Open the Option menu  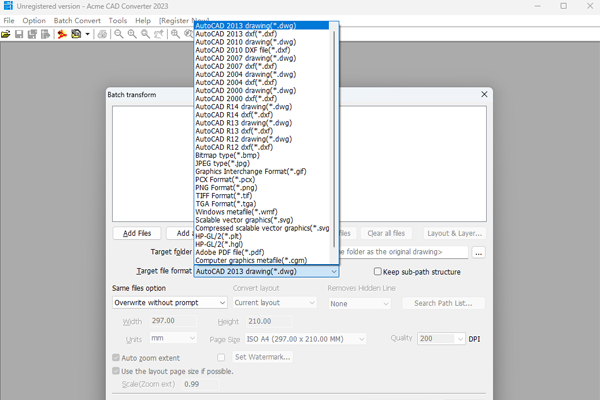point(34,21)
